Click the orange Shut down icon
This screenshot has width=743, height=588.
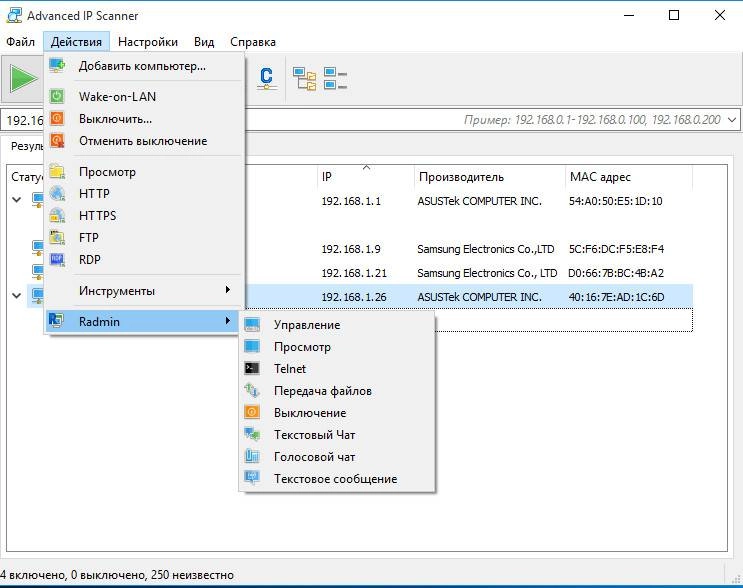click(x=57, y=118)
